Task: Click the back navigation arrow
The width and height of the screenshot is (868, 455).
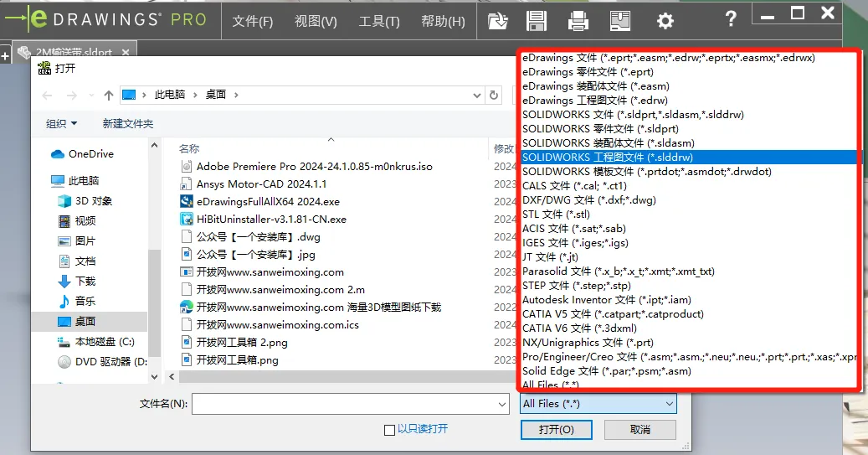Action: (x=48, y=96)
